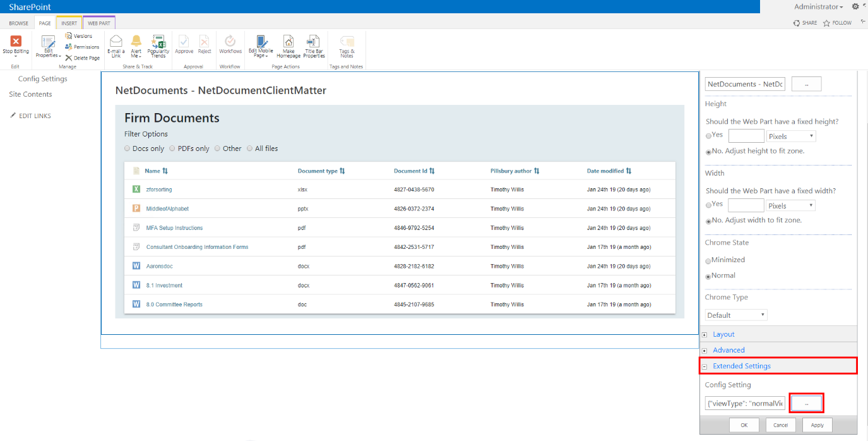Open Edit Properties in the Manage group
This screenshot has width=868, height=441.
pos(48,47)
